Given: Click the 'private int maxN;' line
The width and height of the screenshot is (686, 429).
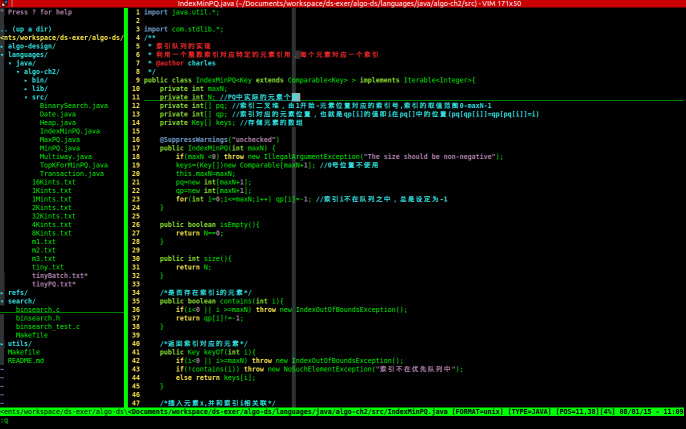Looking at the screenshot, I should [193, 89].
